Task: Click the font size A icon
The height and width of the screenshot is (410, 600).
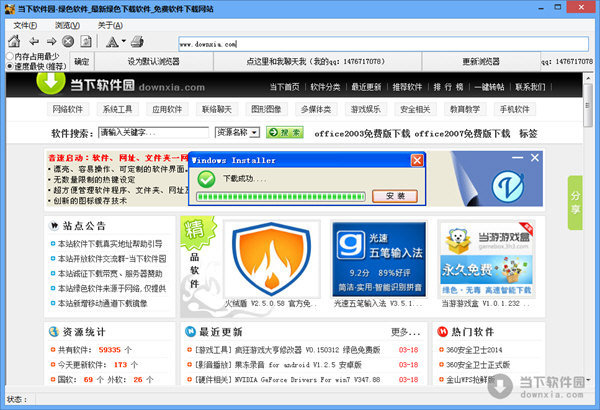Action: point(112,41)
